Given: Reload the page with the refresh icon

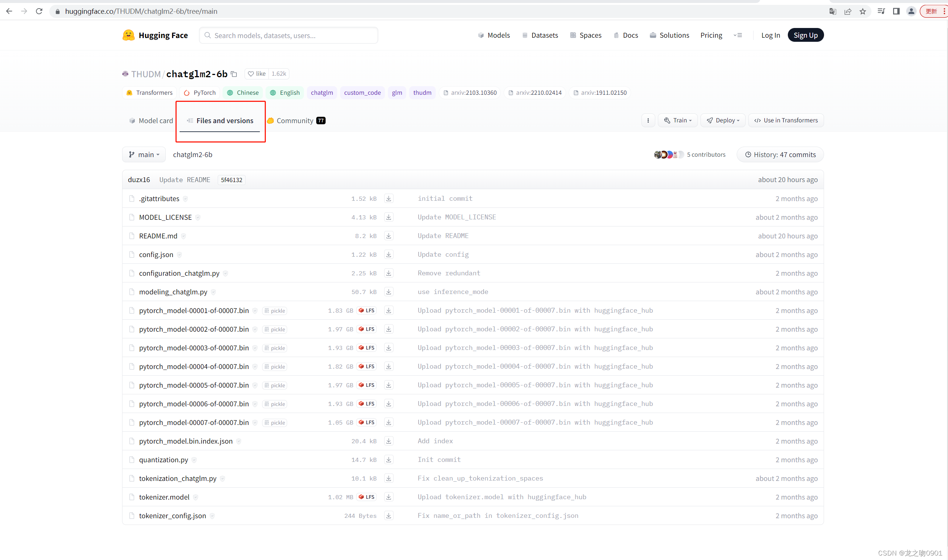Looking at the screenshot, I should point(39,11).
